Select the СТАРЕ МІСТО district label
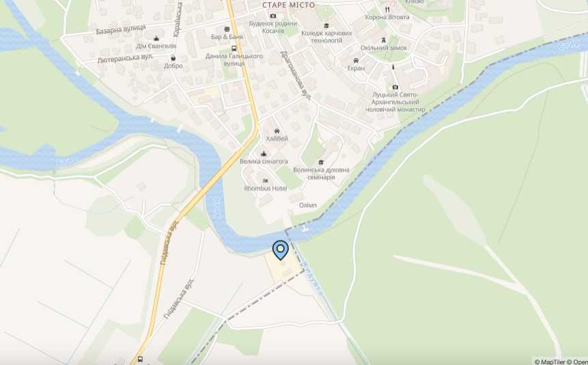This screenshot has height=365, width=588. [289, 5]
